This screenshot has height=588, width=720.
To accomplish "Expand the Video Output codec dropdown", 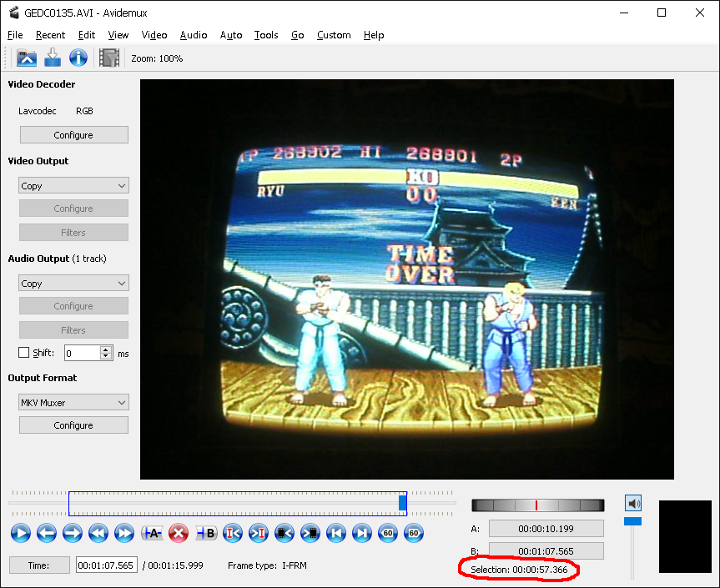I will click(73, 185).
